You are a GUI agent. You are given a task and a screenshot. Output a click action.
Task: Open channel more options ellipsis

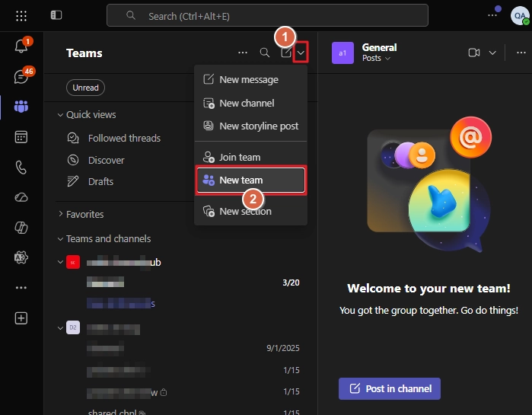click(521, 53)
